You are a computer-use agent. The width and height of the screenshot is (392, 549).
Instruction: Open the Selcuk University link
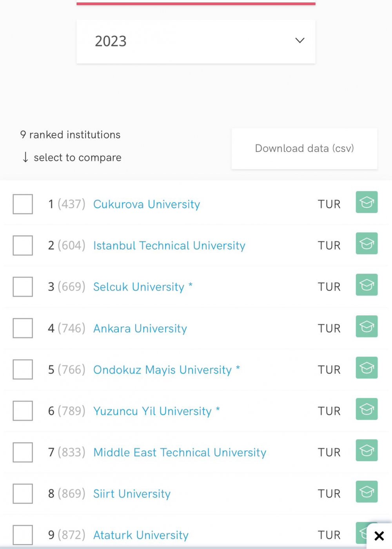pyautogui.click(x=139, y=287)
